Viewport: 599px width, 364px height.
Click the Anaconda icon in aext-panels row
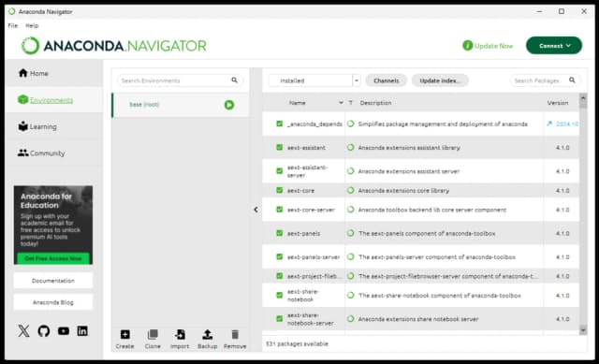point(350,233)
